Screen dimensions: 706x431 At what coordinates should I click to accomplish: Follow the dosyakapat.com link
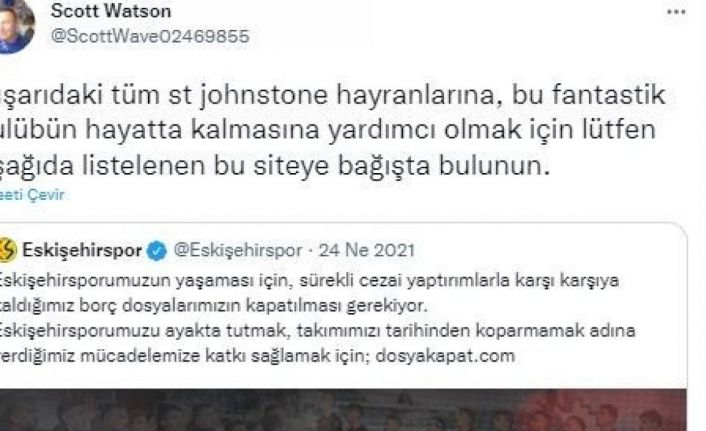pos(445,356)
